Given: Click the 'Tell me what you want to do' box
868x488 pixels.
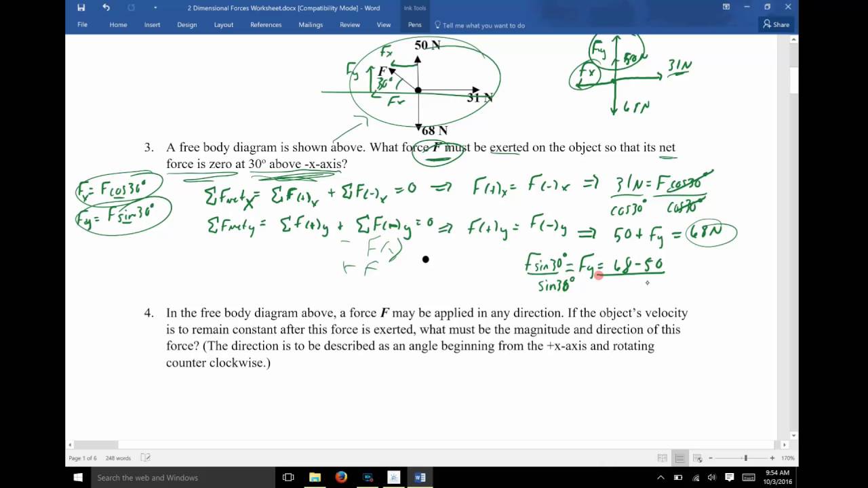Looking at the screenshot, I should click(480, 25).
